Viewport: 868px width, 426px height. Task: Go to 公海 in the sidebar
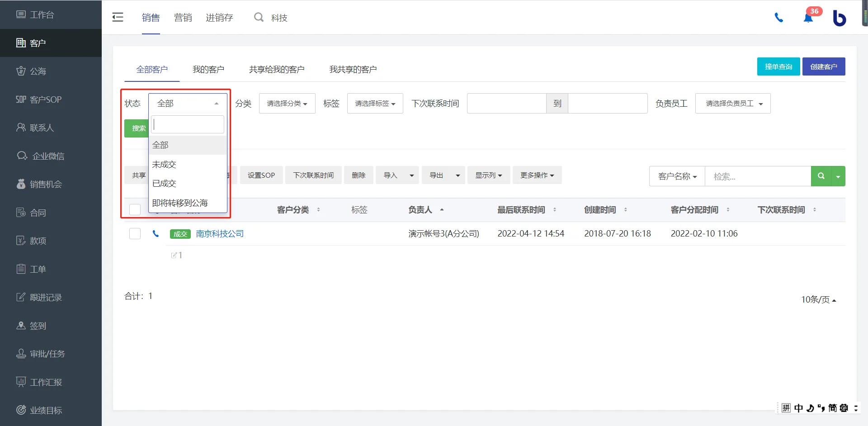click(51, 71)
